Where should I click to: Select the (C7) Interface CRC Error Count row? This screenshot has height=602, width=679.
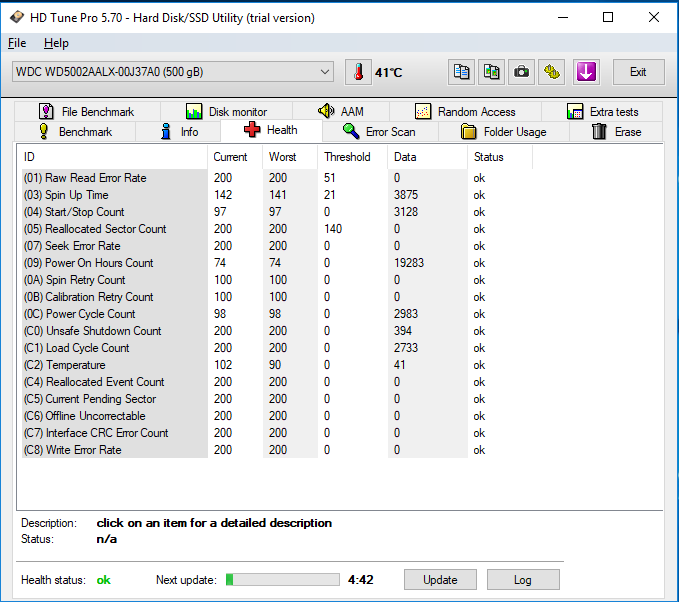click(x=277, y=433)
